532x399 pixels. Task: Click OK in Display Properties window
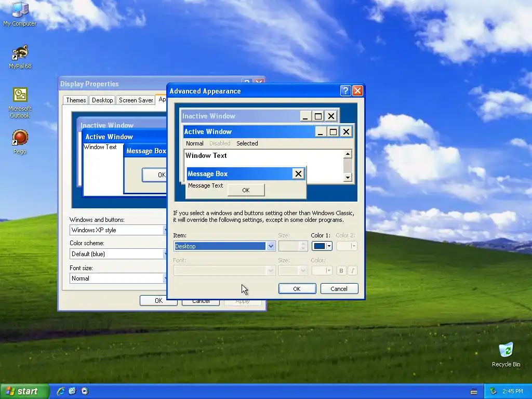click(158, 301)
